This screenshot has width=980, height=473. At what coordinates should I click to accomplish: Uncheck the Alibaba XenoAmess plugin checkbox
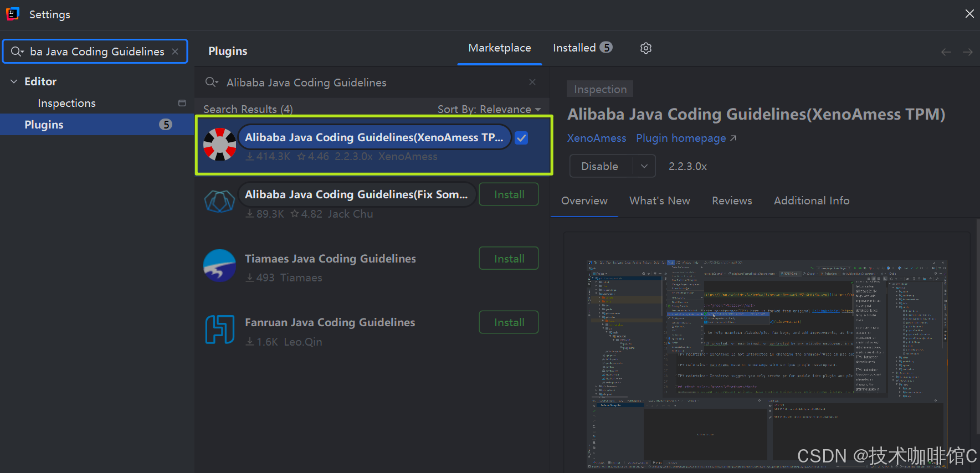(x=521, y=138)
